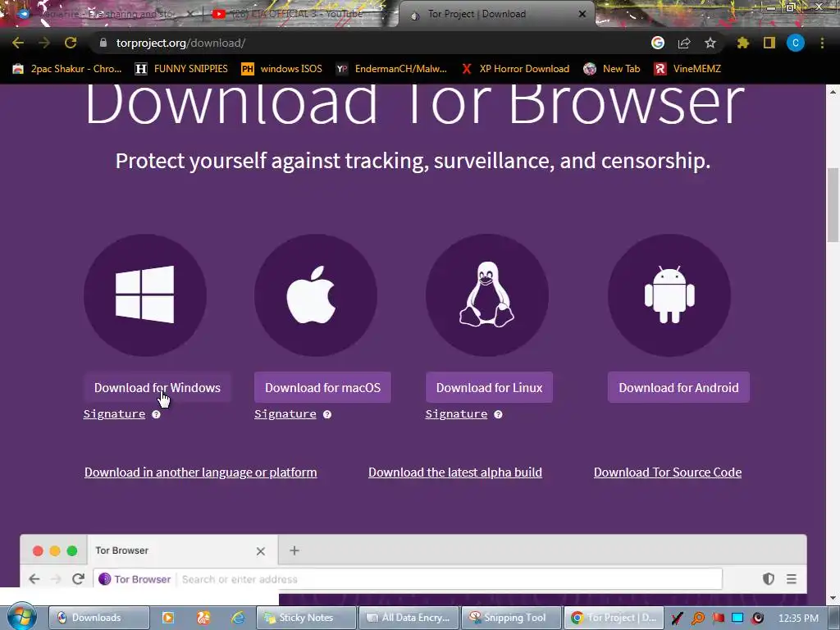Open windows ISOS bookmark

coord(282,69)
